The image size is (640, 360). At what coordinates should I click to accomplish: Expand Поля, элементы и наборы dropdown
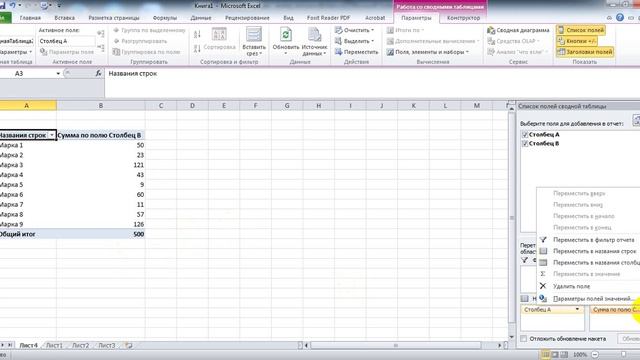(x=467, y=52)
